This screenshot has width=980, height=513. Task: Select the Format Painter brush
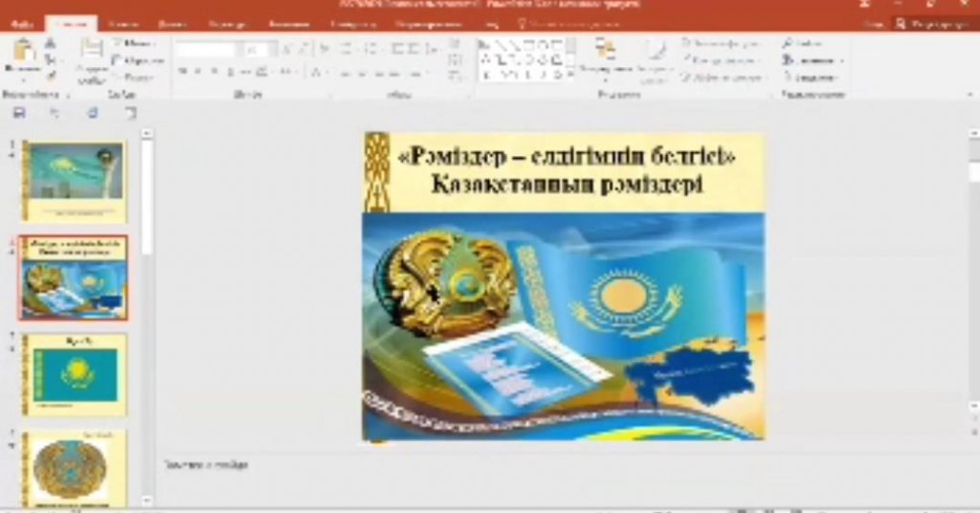click(x=50, y=77)
